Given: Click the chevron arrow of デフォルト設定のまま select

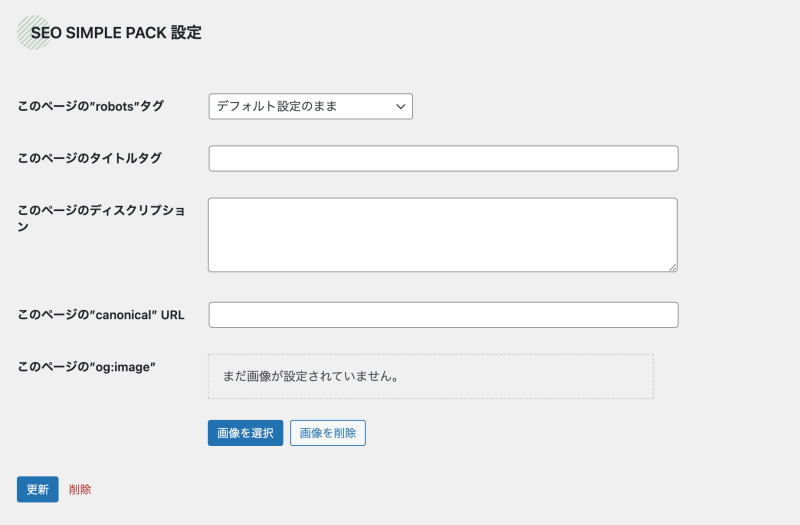Looking at the screenshot, I should 401,107.
